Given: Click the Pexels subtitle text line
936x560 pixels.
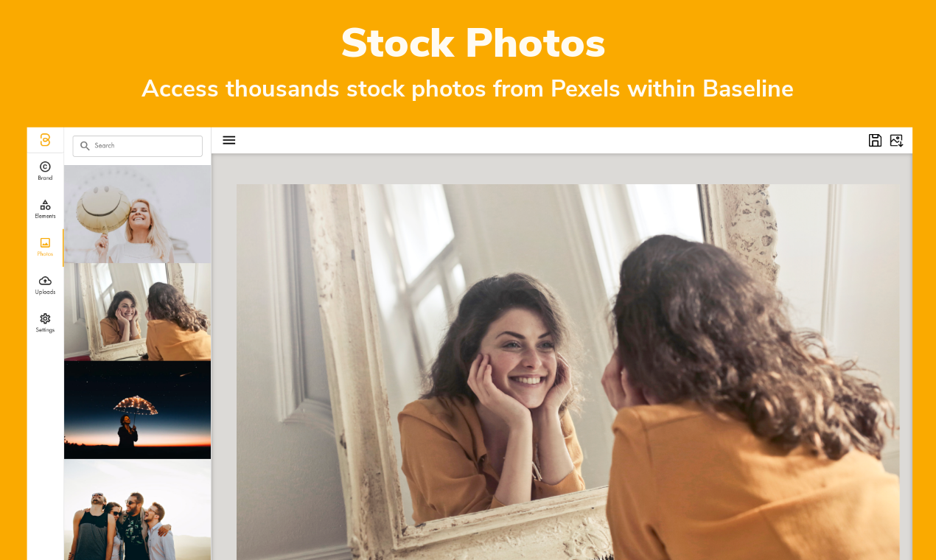Looking at the screenshot, I should click(x=467, y=88).
